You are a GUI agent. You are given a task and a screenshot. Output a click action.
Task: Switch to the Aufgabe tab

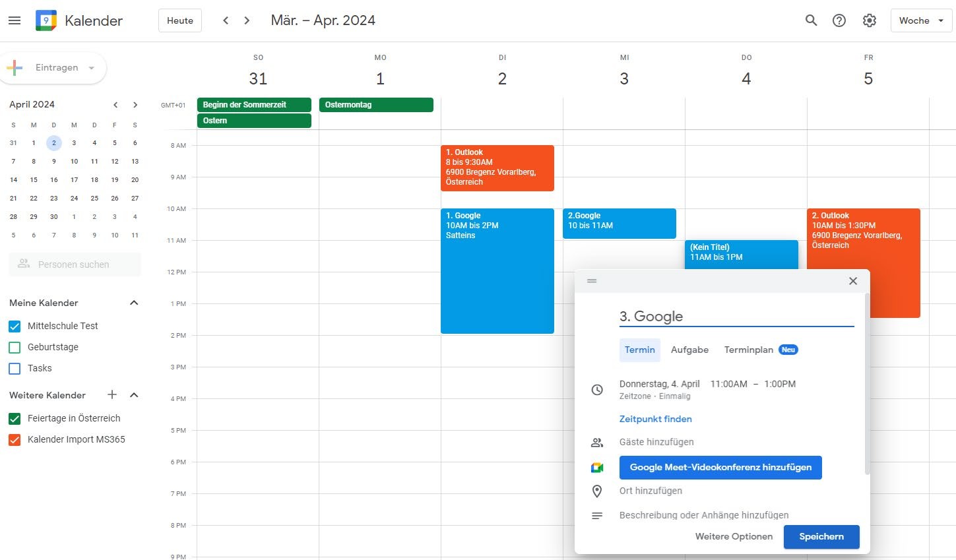[x=689, y=350]
